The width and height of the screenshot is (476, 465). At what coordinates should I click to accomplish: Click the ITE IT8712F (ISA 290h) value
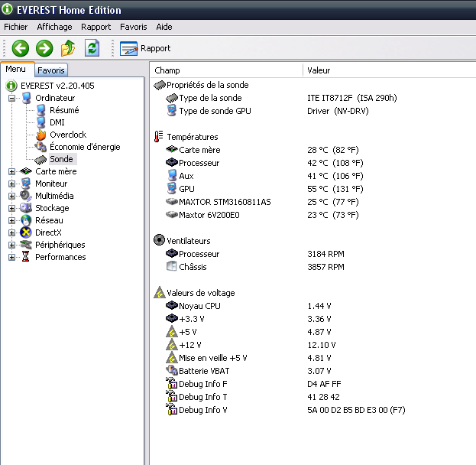(351, 98)
